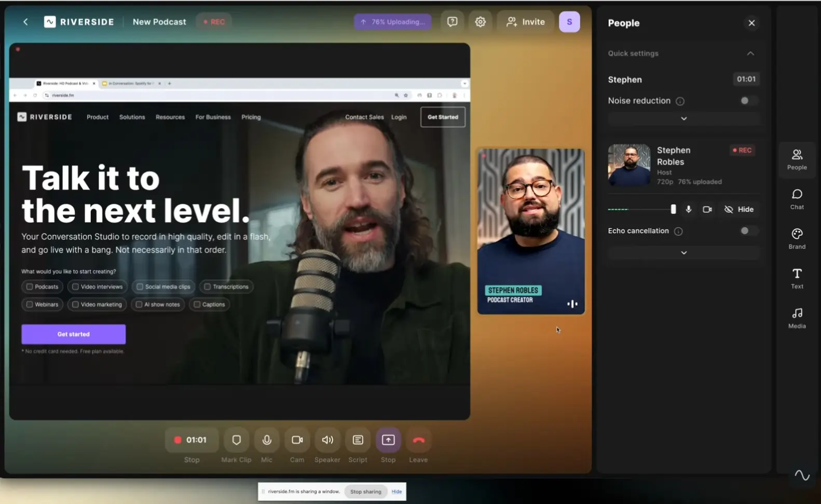
Task: Open the Brand tab in the sidebar
Action: pos(797,239)
